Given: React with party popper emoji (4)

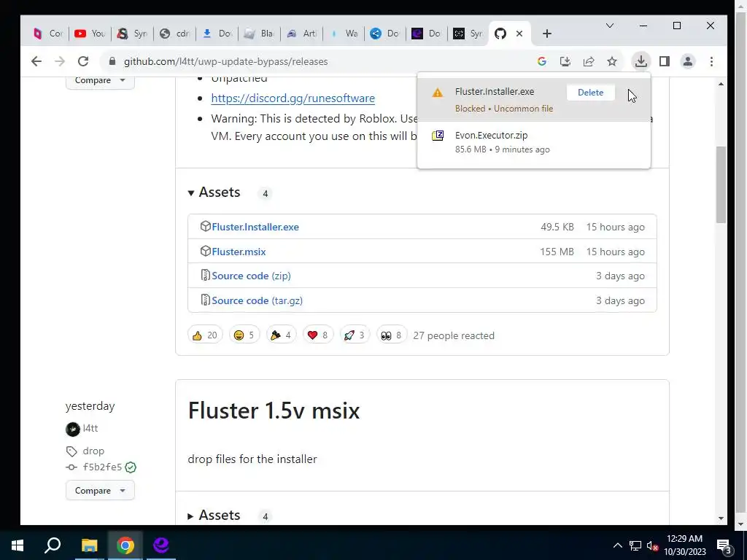Looking at the screenshot, I should click(x=281, y=335).
